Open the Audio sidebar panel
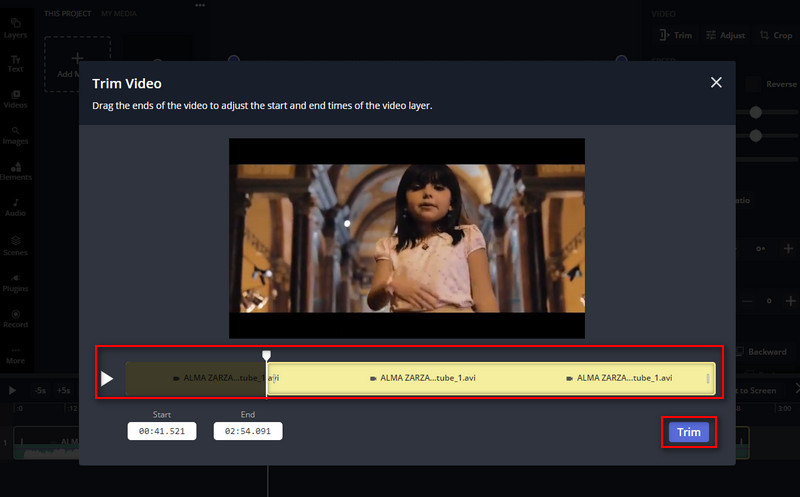800x497 pixels. (16, 206)
